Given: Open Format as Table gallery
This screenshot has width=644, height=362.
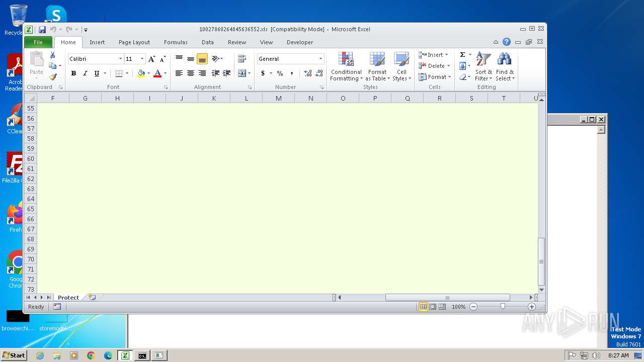Looking at the screenshot, I should 377,66.
